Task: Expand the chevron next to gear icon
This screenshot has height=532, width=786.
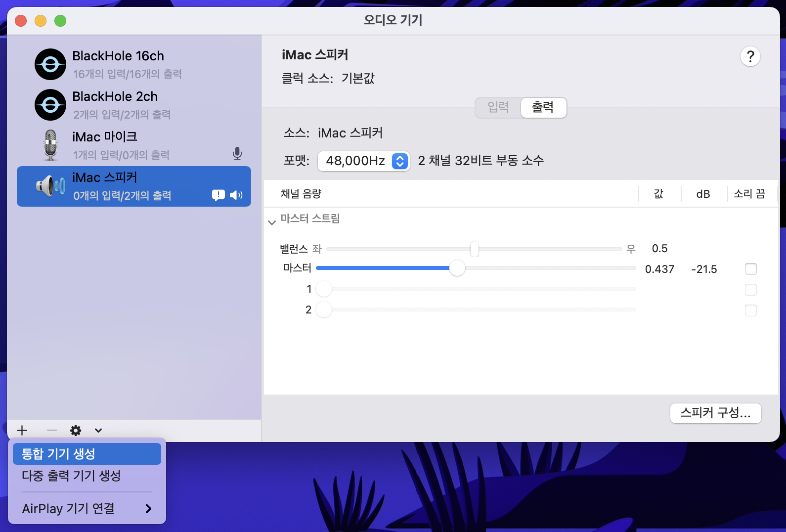Action: tap(98, 430)
